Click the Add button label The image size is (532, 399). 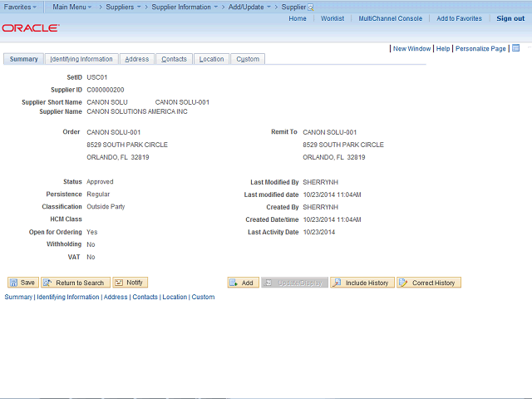pos(247,283)
